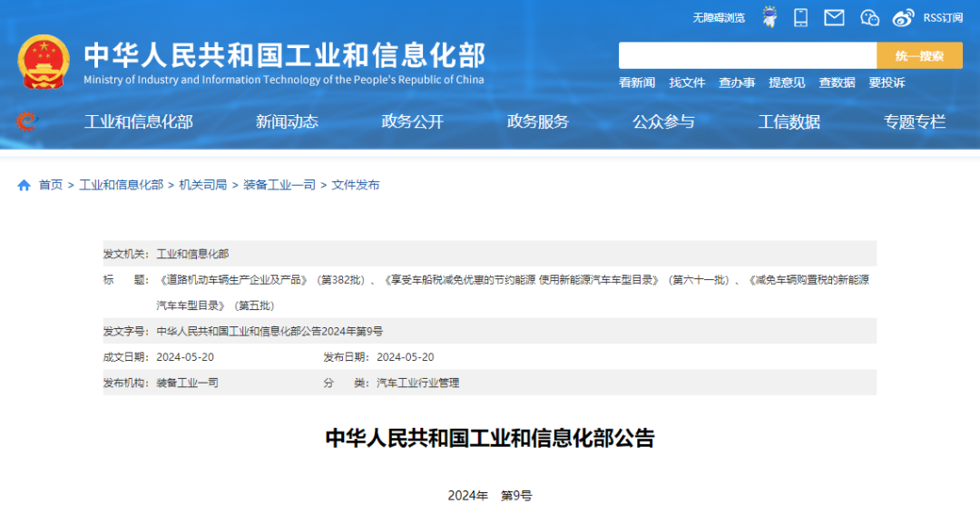Click the email envelope icon
980x524 pixels.
[834, 17]
